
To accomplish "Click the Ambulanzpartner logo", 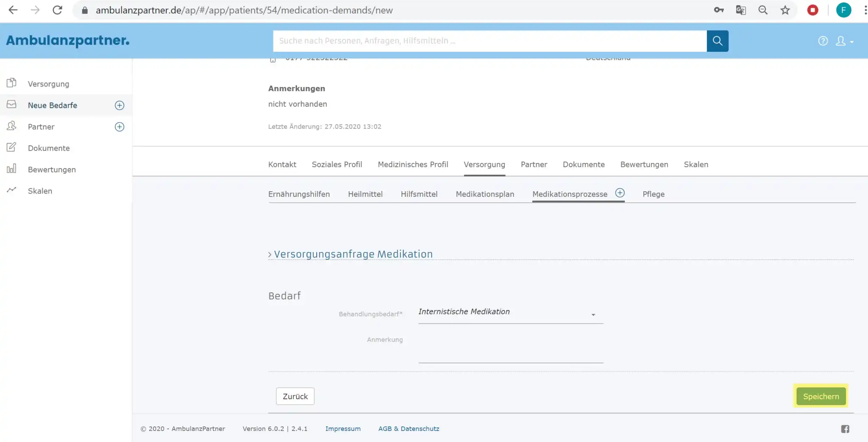I will point(68,40).
